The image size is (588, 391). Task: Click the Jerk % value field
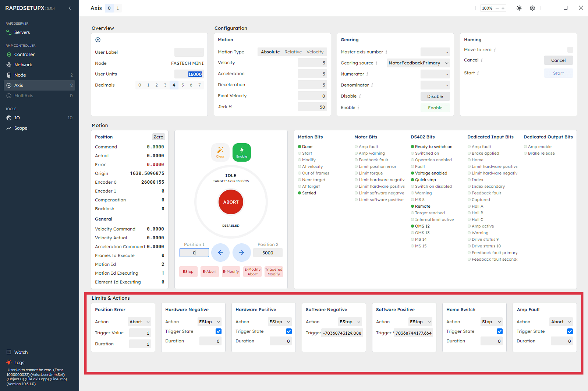point(312,107)
